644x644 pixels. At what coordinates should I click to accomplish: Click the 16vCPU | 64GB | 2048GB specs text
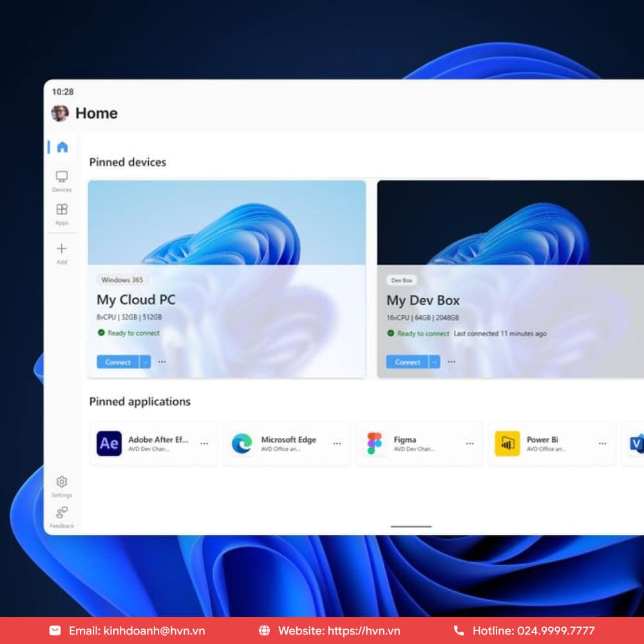422,317
